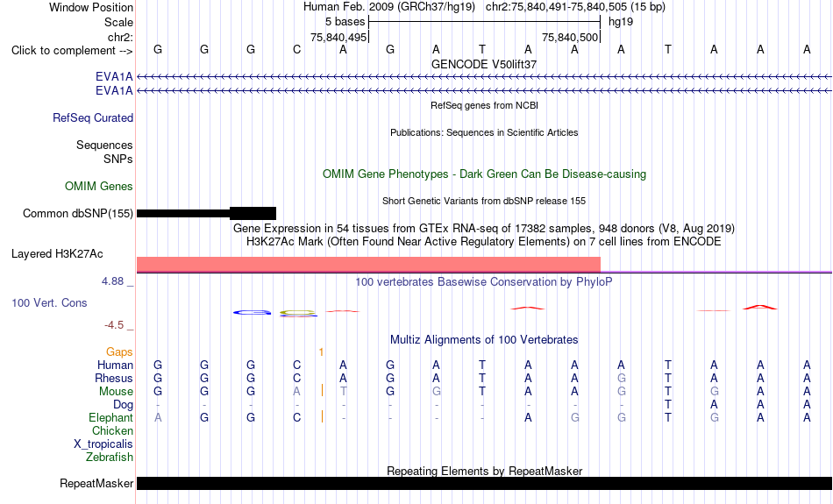833x504 pixels.
Task: Click the 'Click to complement -->' label
Action: 72,51
